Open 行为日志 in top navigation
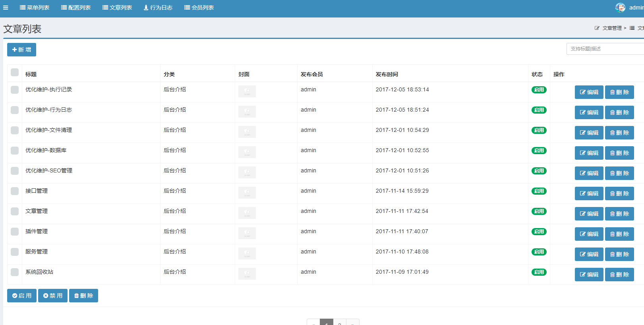This screenshot has height=325, width=644. tap(158, 8)
